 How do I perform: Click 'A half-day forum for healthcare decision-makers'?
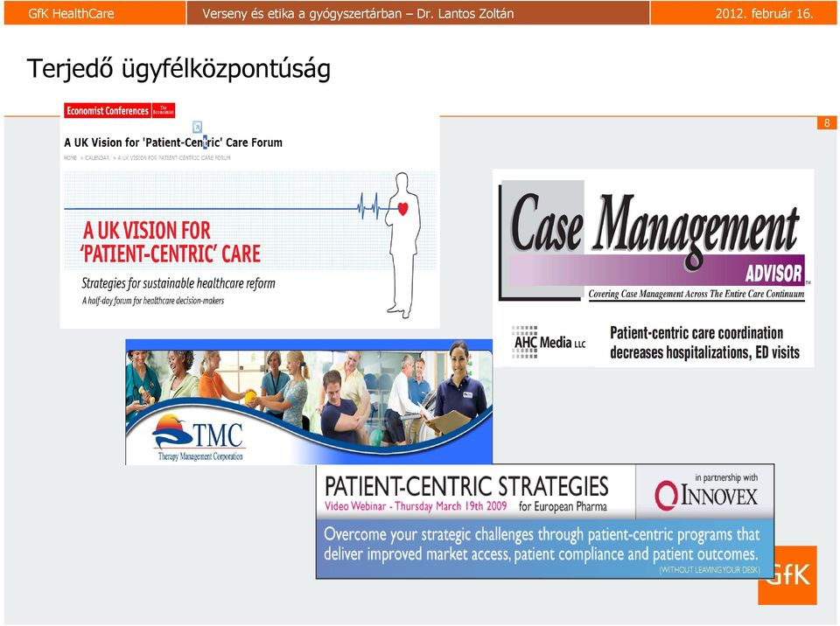pyautogui.click(x=153, y=301)
